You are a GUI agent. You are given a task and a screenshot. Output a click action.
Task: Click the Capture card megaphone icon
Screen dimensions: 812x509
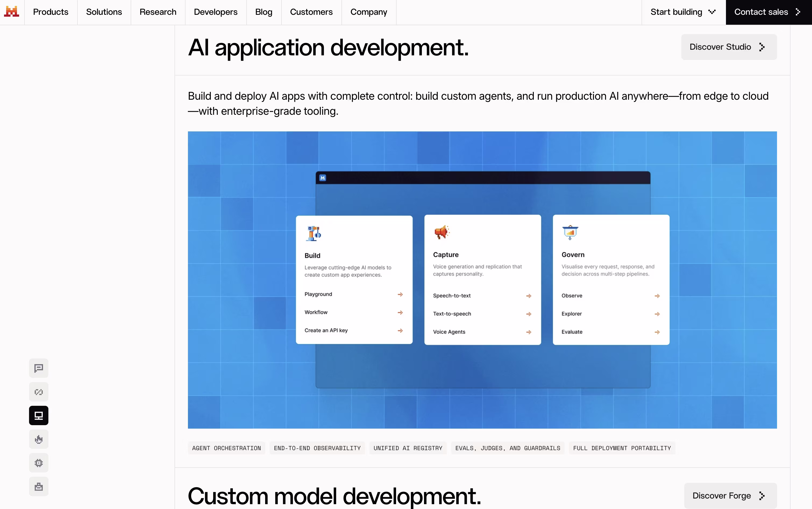[441, 232]
